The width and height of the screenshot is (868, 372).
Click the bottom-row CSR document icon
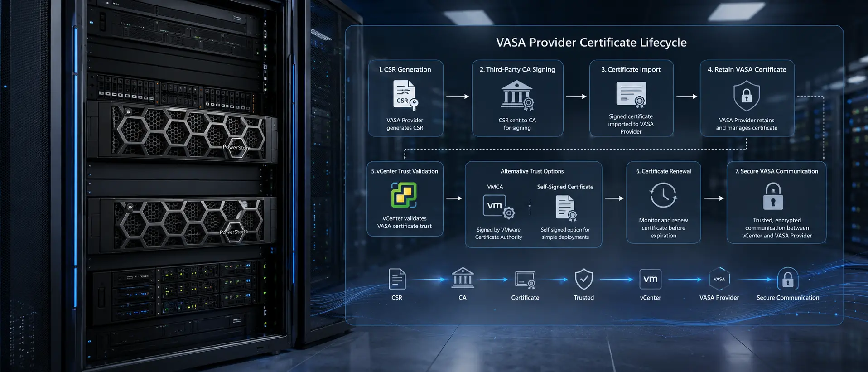[397, 279]
